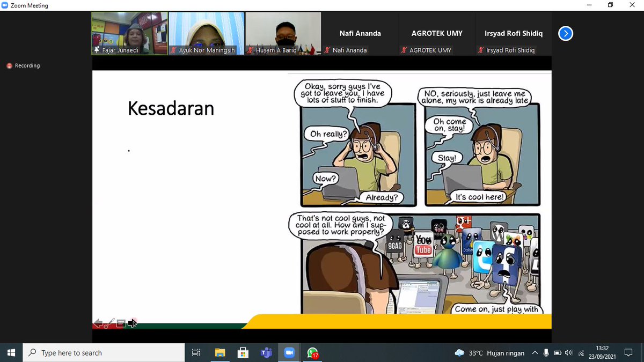Click the "33°C Hujan ringan" weather text
The height and width of the screenshot is (362, 644).
coord(497,353)
